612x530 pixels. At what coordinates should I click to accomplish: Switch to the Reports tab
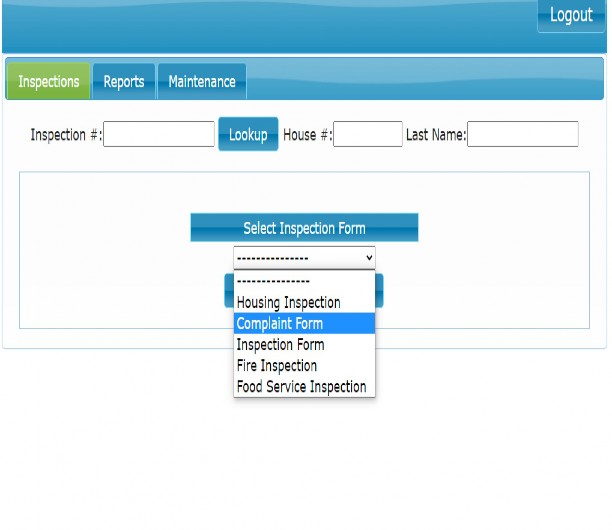pos(124,82)
